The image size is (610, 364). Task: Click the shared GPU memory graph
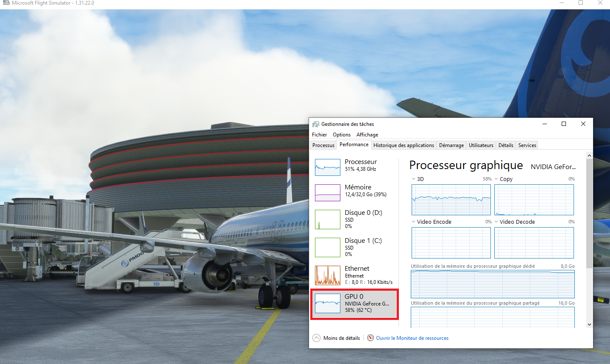tap(493, 317)
